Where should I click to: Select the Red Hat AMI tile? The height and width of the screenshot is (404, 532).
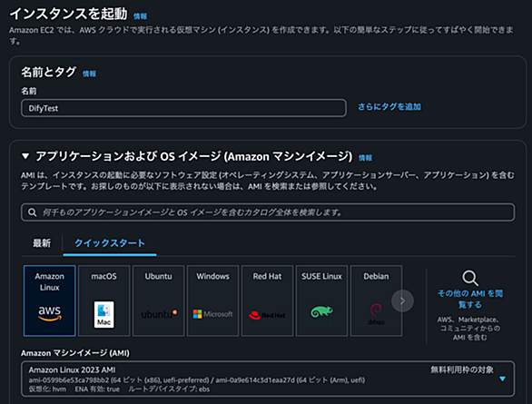tap(267, 301)
